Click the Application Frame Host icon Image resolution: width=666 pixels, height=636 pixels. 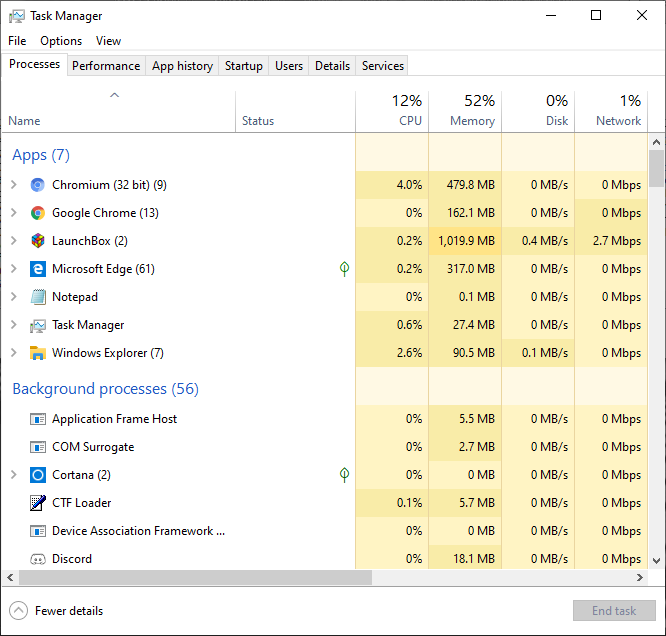pos(38,419)
